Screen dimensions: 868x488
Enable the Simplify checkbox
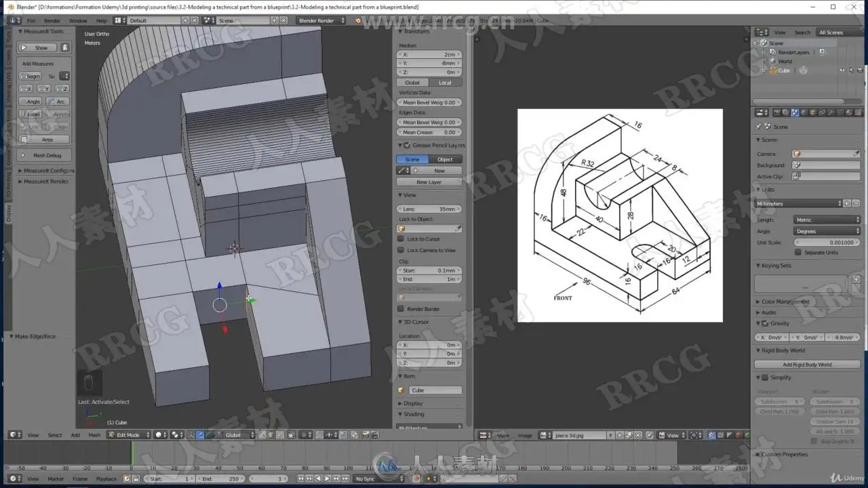coord(765,378)
